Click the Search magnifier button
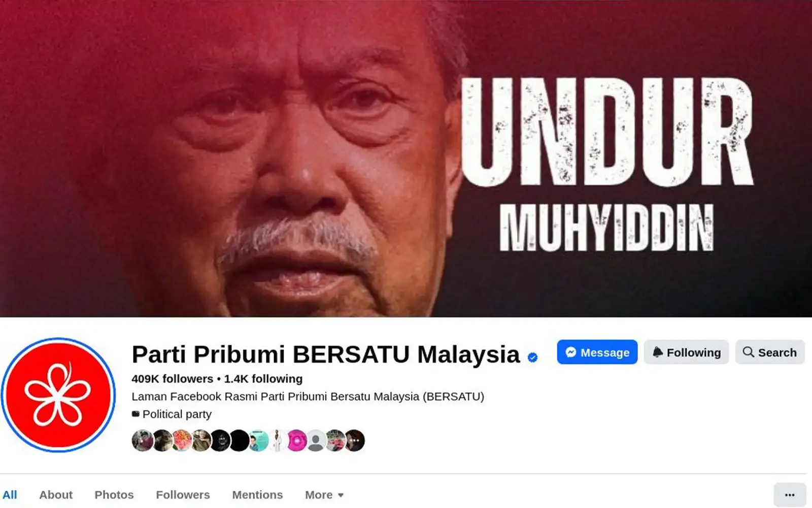812x508 pixels. pos(770,352)
